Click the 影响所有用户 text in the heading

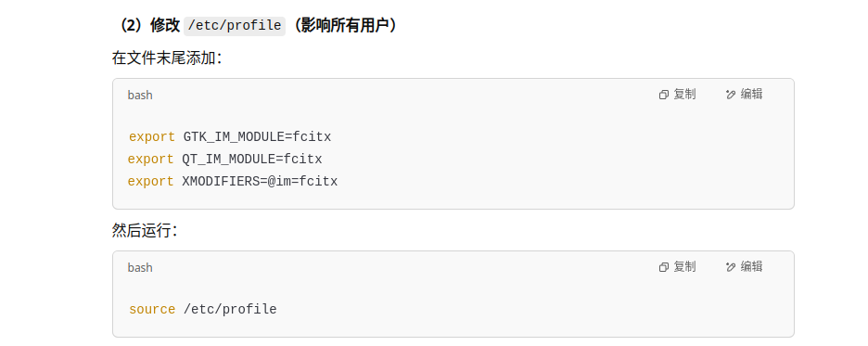(x=343, y=25)
